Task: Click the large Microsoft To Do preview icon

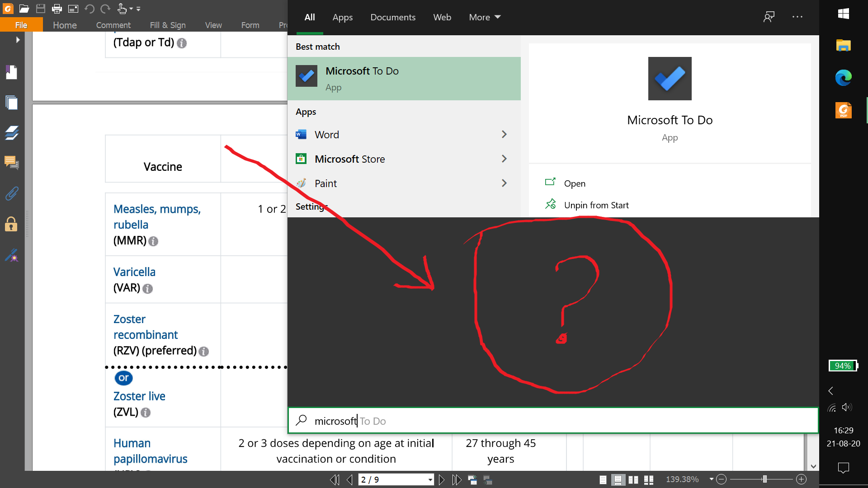Action: 670,79
